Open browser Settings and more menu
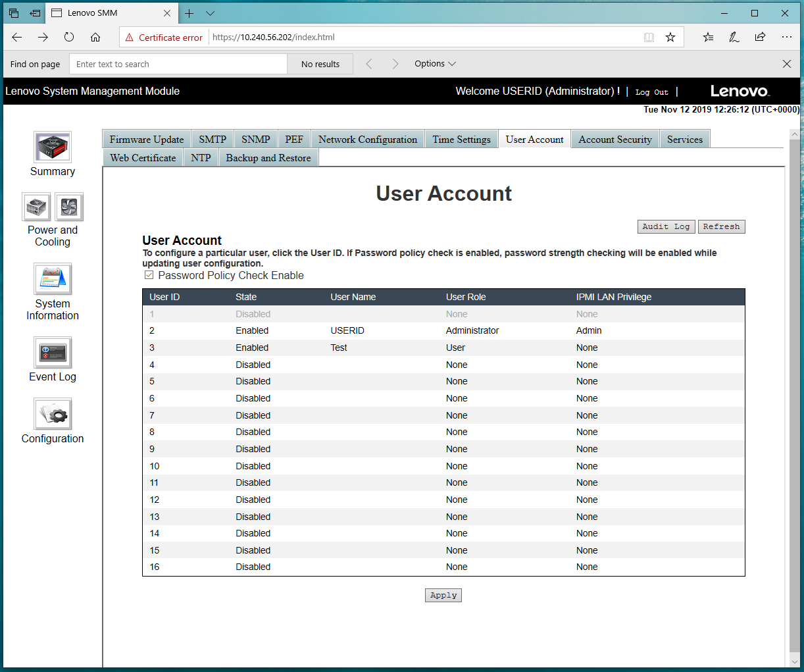 pos(786,38)
